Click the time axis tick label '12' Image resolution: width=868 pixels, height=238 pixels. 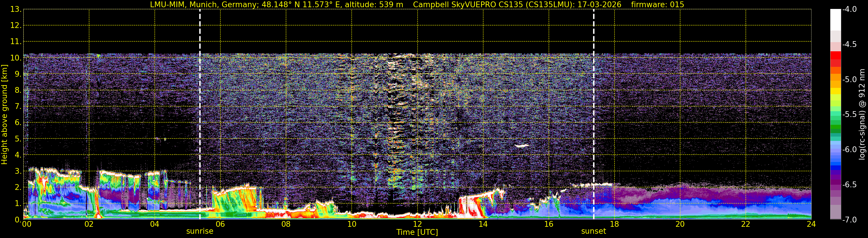417,224
